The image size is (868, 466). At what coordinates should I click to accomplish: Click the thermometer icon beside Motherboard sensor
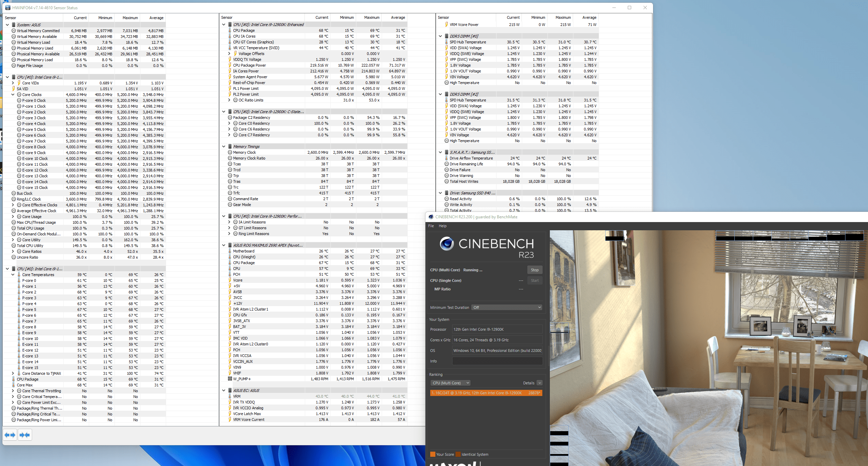pos(230,251)
